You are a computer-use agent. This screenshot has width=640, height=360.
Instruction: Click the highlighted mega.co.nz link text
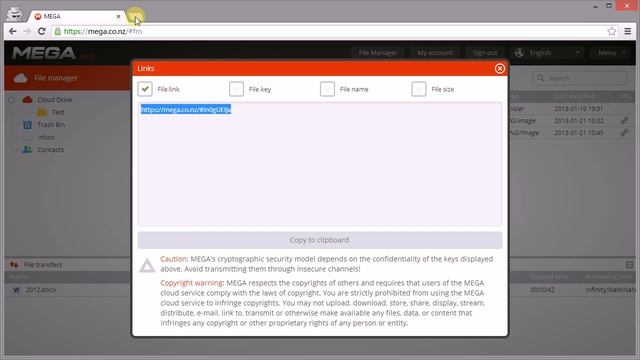[x=186, y=109]
